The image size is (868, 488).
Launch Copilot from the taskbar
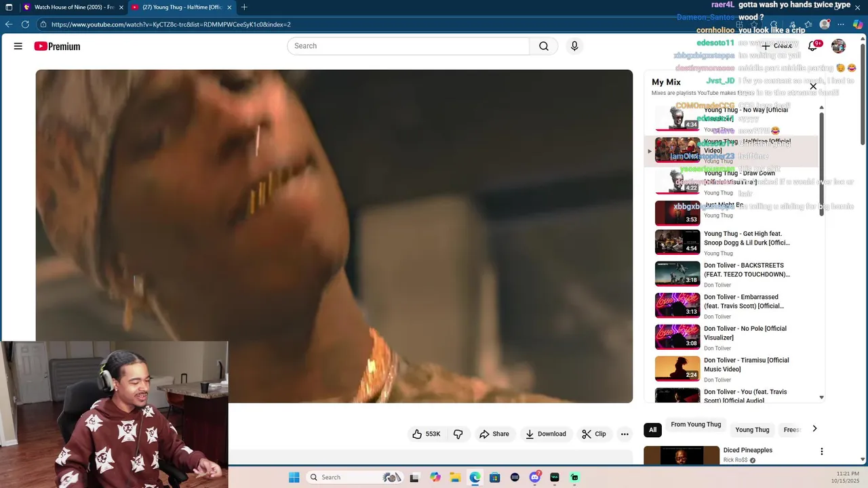point(435,477)
